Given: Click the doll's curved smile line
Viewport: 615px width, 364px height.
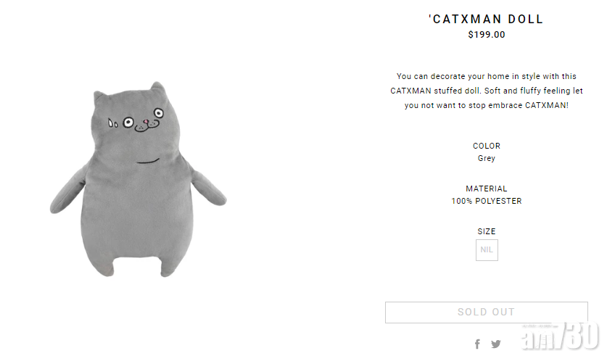Looking at the screenshot, I should (x=148, y=160).
